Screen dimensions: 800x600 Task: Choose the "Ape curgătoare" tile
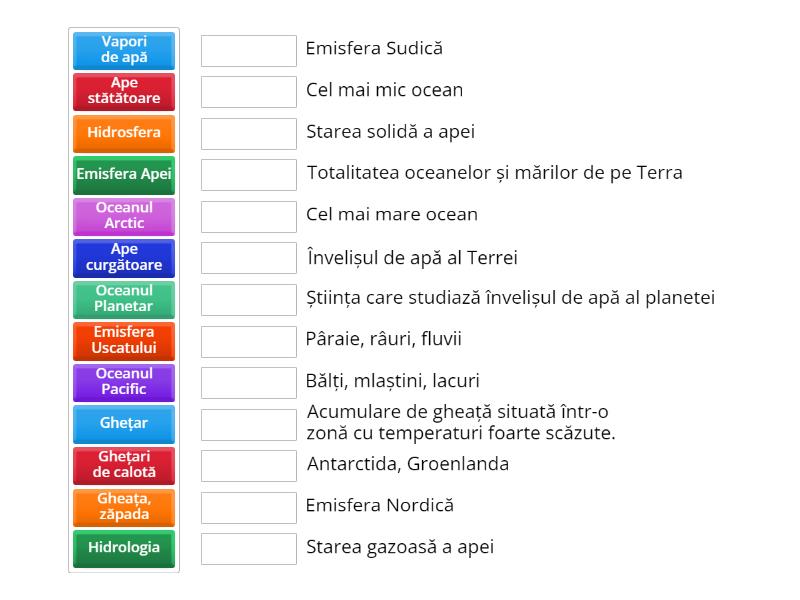[x=123, y=257]
